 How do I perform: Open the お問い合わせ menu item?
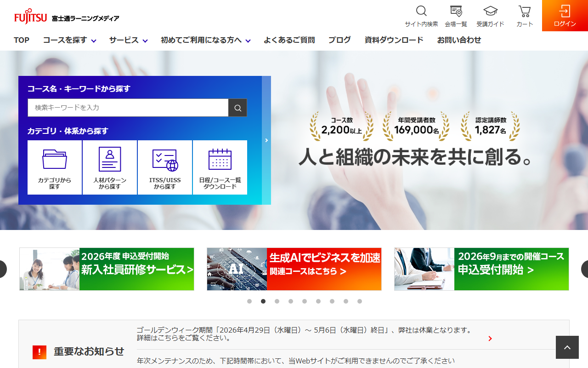[x=459, y=40]
